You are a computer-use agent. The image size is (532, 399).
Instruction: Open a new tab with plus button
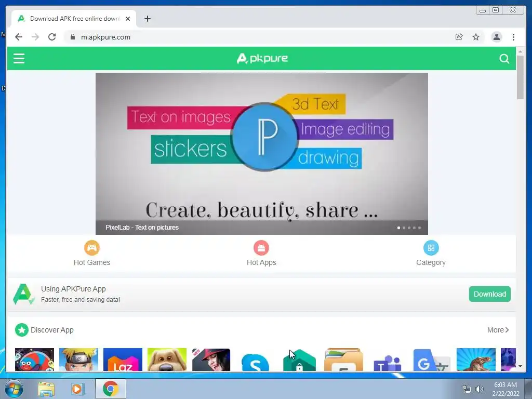pos(147,19)
